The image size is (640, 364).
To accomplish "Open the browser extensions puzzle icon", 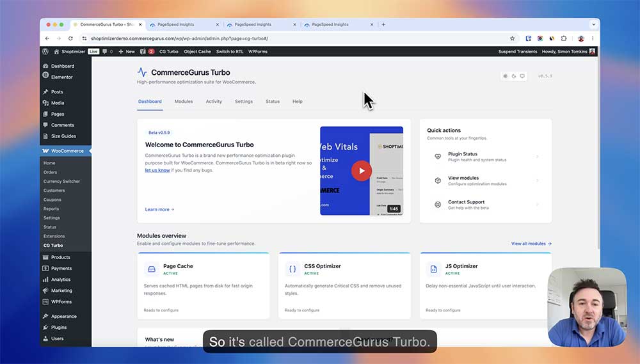I will pos(564,38).
